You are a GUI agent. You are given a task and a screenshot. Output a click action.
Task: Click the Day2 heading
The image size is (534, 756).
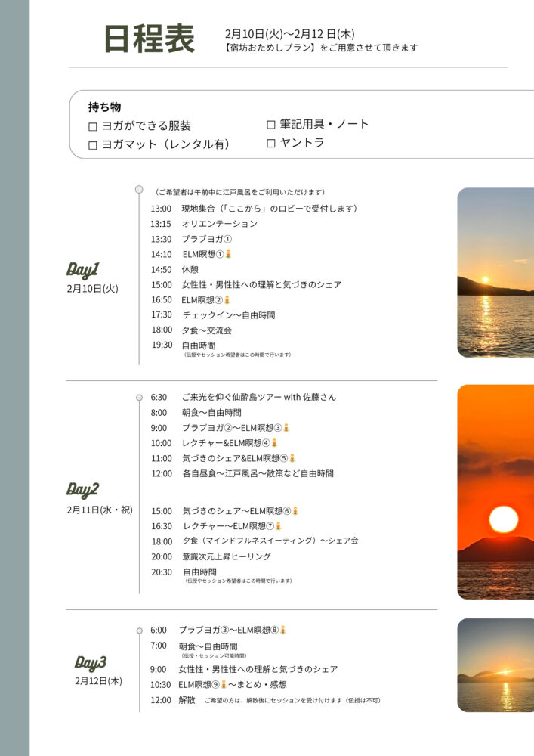coord(83,490)
